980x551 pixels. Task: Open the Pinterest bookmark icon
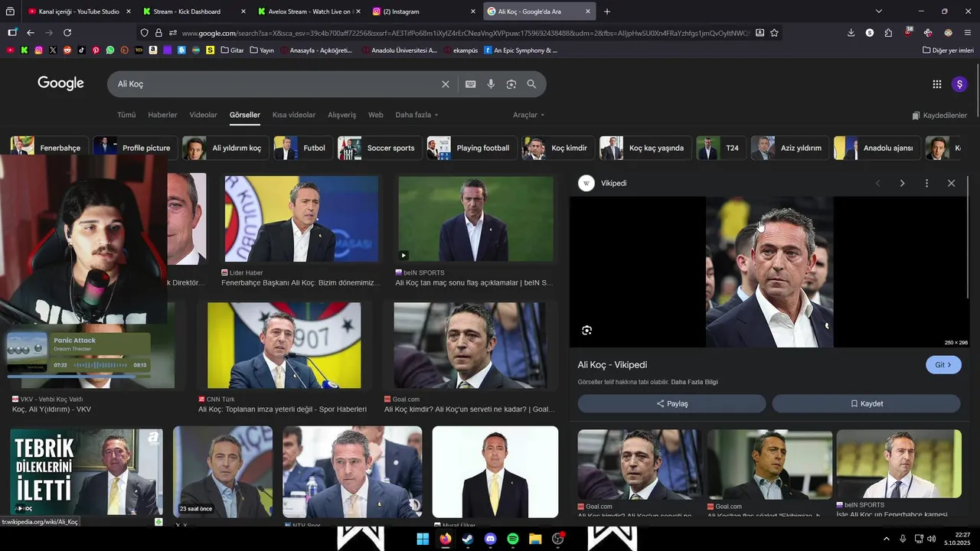(x=96, y=50)
